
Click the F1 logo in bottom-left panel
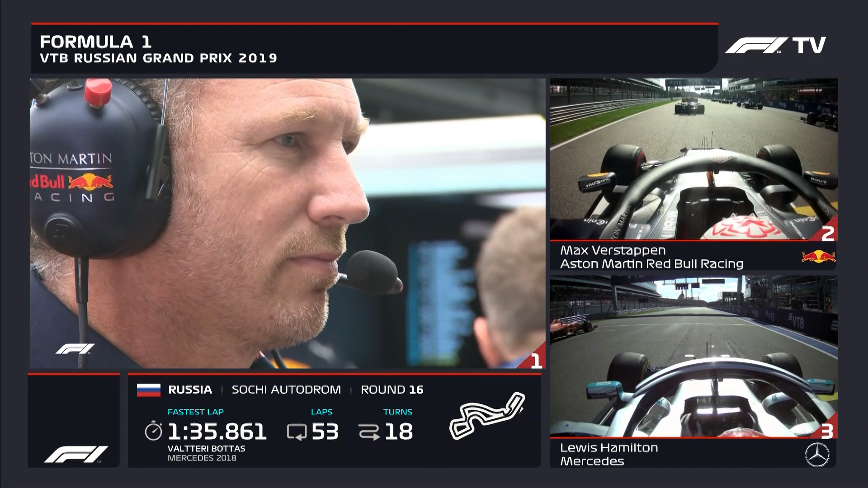coord(75,454)
